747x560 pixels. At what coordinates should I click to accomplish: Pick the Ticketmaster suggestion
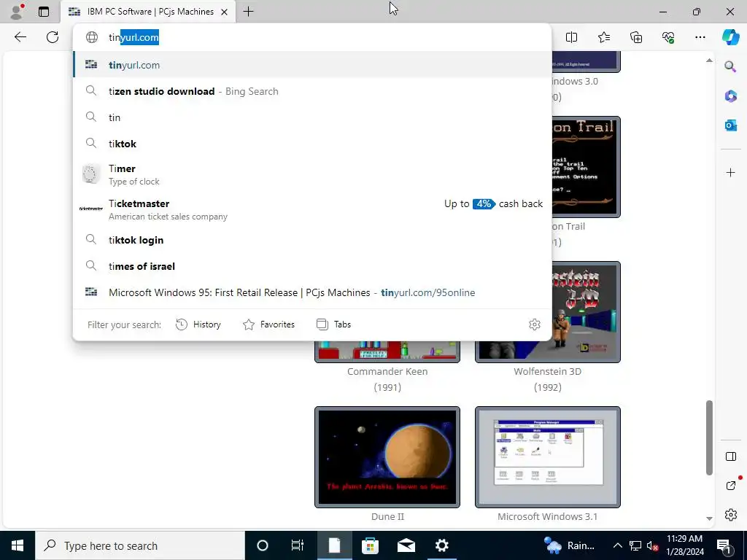[312, 209]
